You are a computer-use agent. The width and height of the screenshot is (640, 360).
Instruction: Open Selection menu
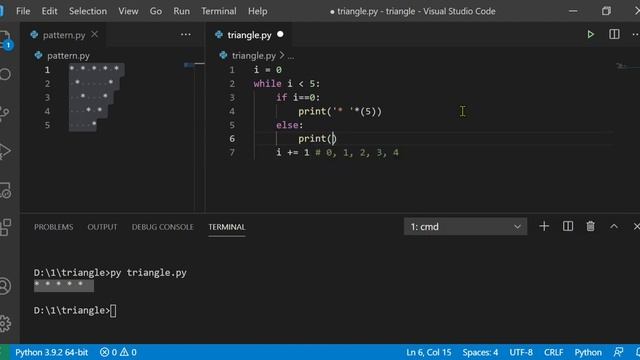tap(88, 11)
